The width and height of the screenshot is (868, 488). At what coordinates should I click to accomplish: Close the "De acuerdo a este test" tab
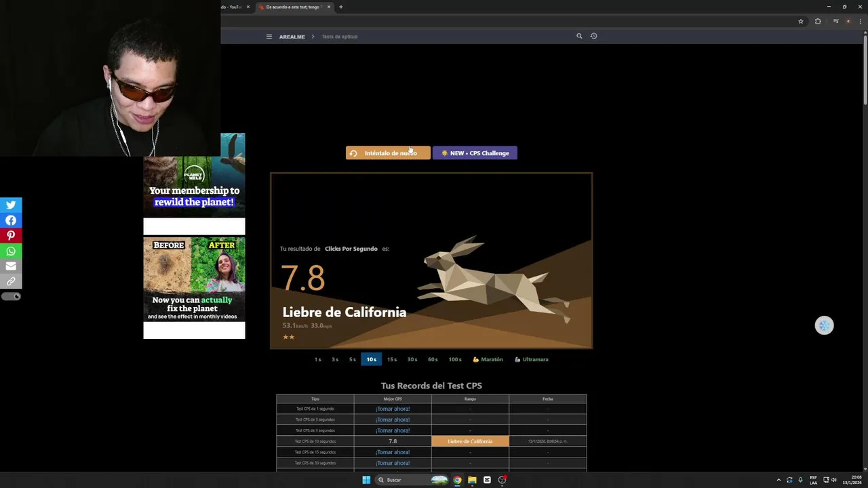pyautogui.click(x=329, y=7)
